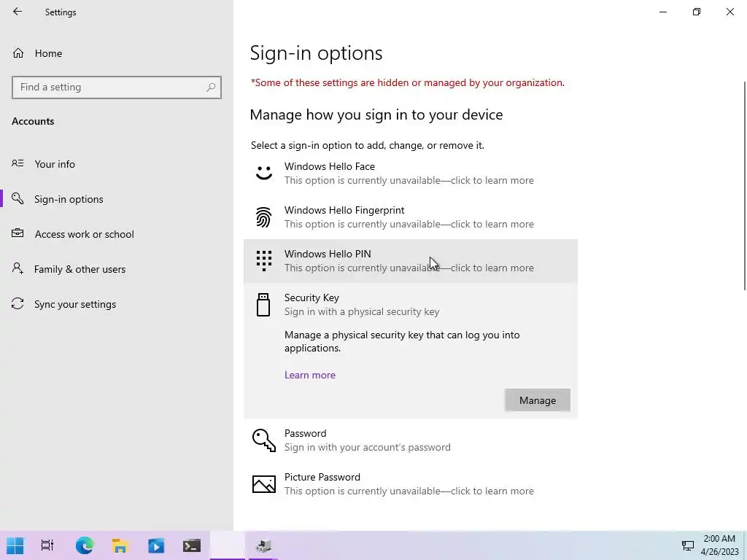Launch Microsoft Edge from the taskbar
The width and height of the screenshot is (747, 560).
click(85, 545)
